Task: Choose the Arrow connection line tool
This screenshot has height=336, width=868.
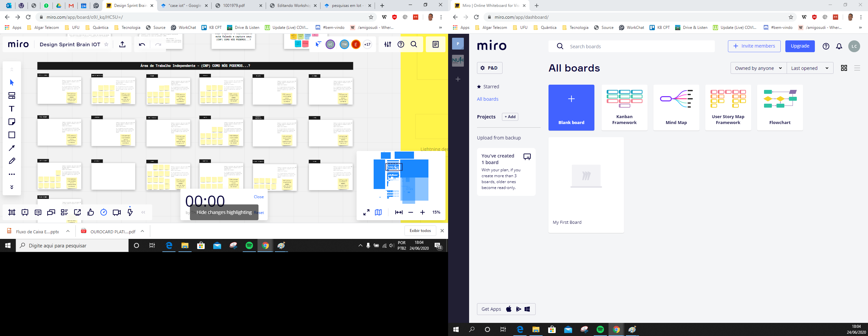Action: coord(12,148)
